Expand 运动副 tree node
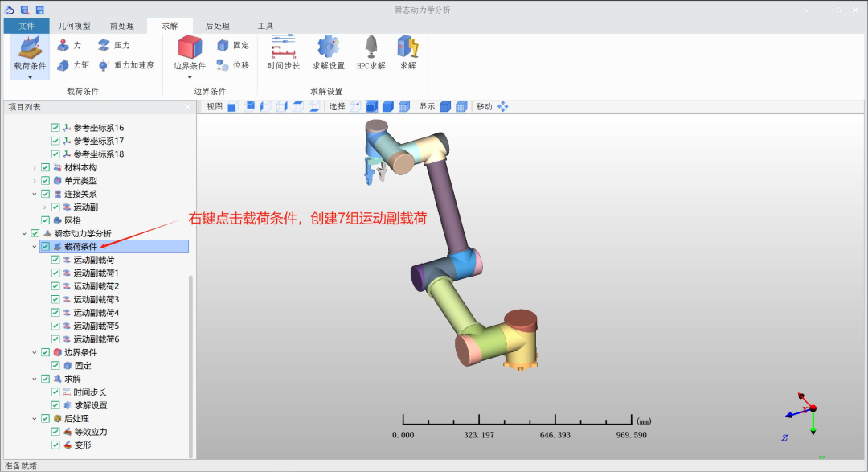The width and height of the screenshot is (868, 472). pos(45,207)
